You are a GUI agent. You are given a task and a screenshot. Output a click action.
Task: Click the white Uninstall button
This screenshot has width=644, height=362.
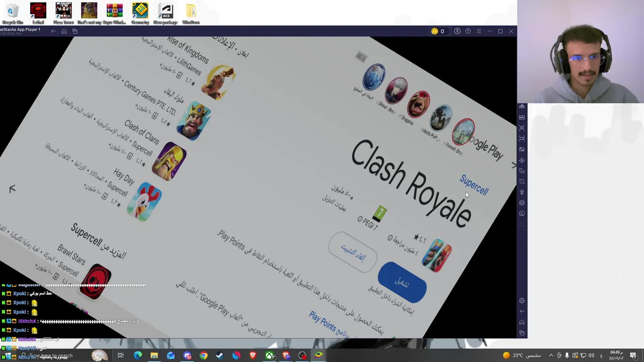tap(353, 252)
